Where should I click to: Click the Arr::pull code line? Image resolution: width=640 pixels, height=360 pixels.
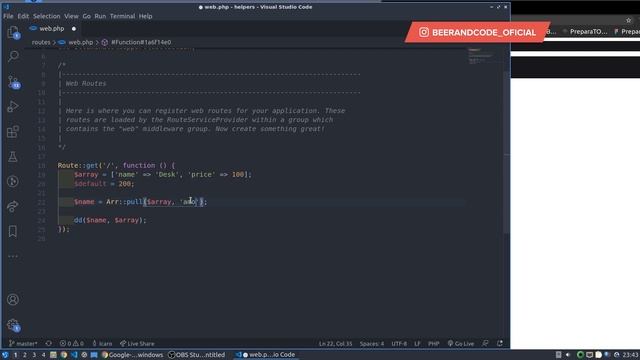[140, 202]
